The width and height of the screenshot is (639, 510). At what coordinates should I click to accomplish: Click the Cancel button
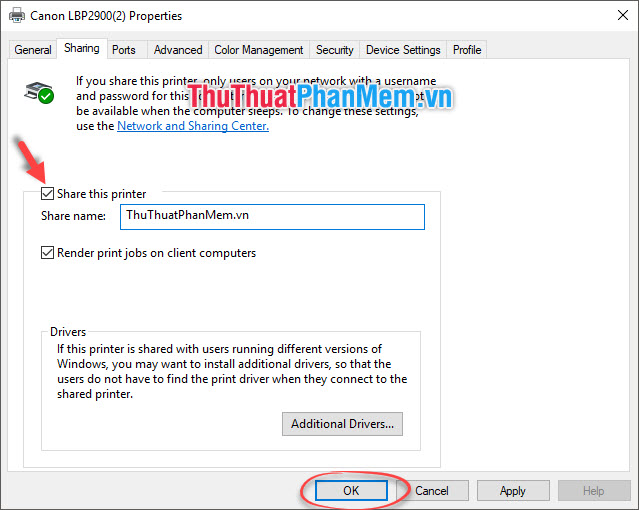(432, 490)
